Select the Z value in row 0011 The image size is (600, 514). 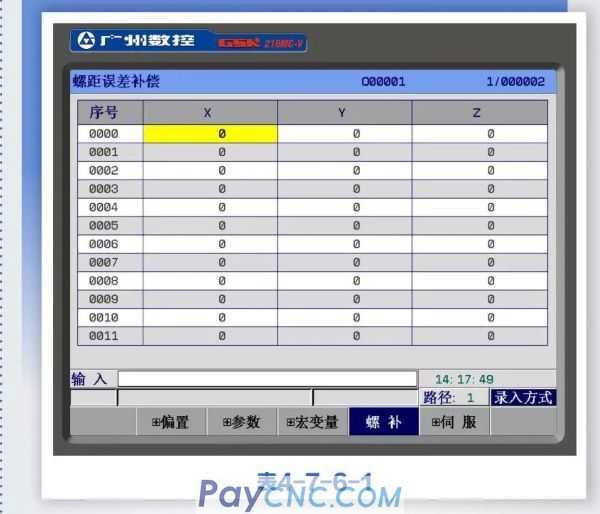(490, 336)
